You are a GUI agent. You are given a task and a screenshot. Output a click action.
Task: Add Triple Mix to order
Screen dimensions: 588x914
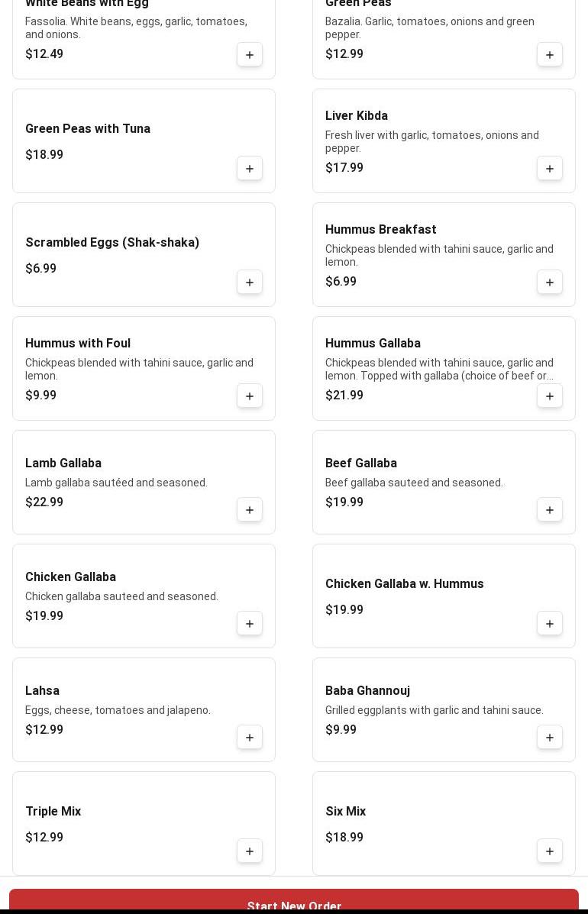250,851
